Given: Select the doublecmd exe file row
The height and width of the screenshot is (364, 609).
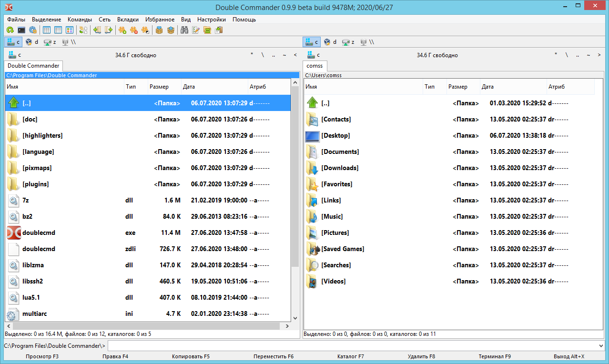Looking at the screenshot, I should tap(148, 233).
